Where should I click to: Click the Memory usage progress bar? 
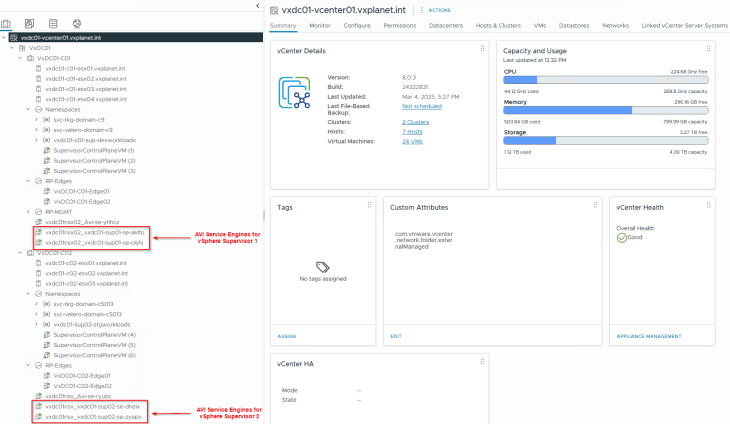coord(606,110)
